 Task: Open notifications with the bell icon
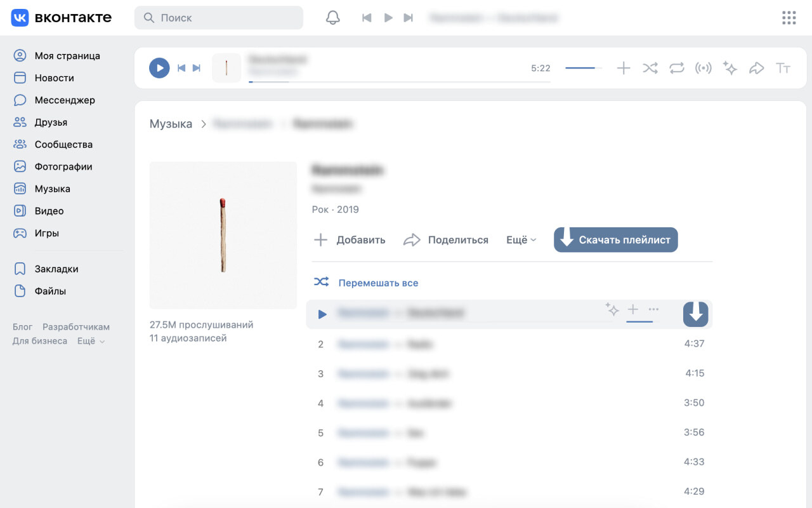coord(332,17)
